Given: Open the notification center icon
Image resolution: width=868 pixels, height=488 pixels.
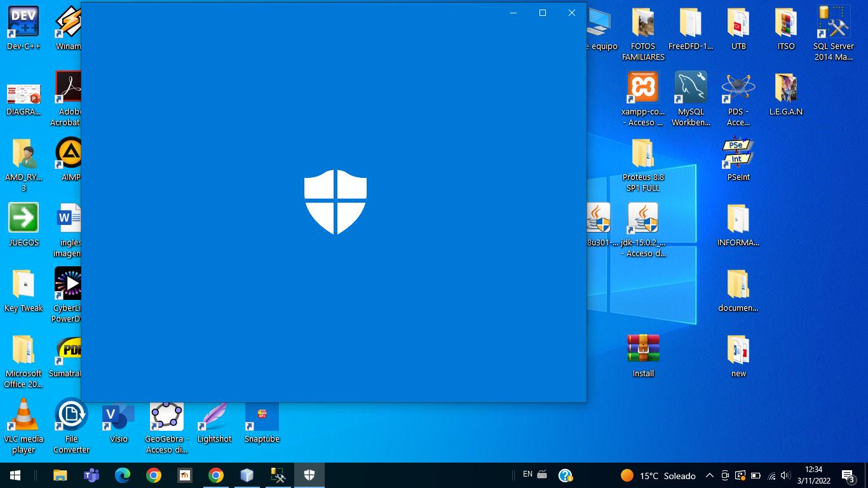Looking at the screenshot, I should click(848, 475).
